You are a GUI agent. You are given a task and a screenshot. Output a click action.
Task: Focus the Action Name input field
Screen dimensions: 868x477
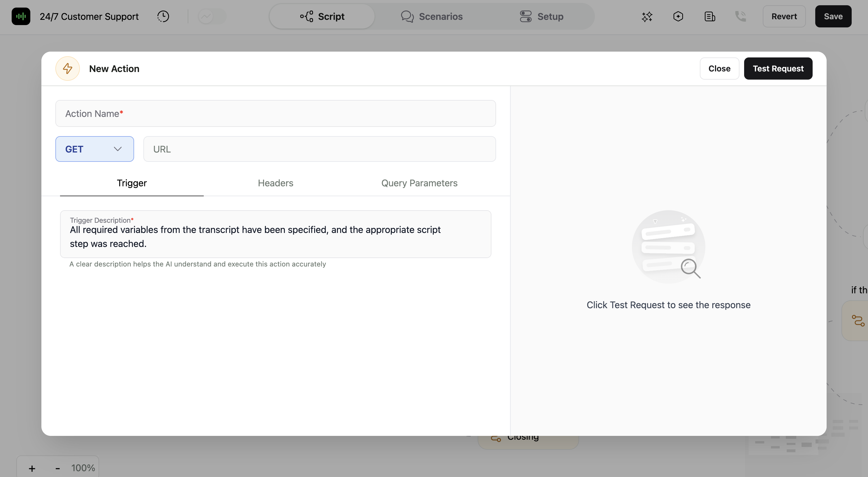[x=275, y=114]
